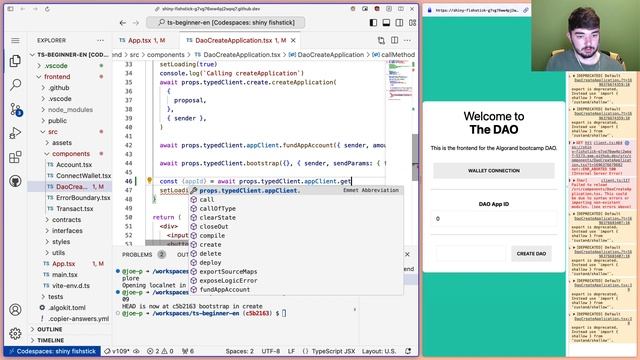Expand the .github folder
Viewport: 640px width, 360px height.
tap(59, 88)
